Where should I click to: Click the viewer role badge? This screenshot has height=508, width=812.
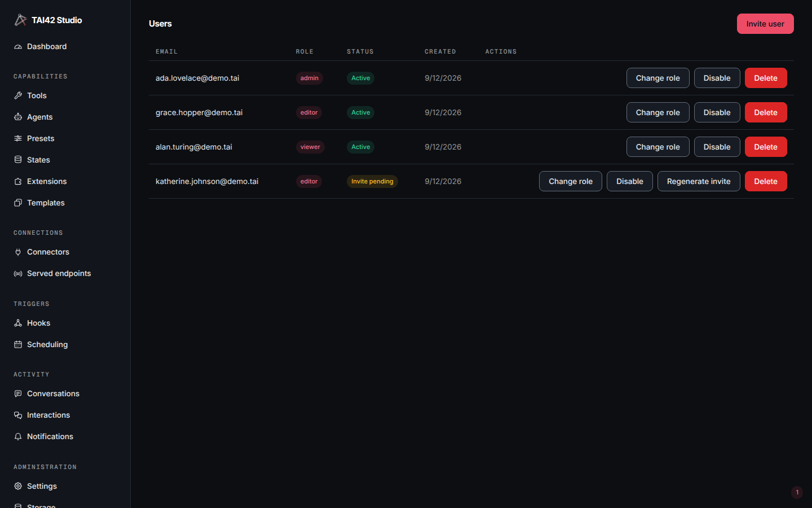tap(310, 147)
